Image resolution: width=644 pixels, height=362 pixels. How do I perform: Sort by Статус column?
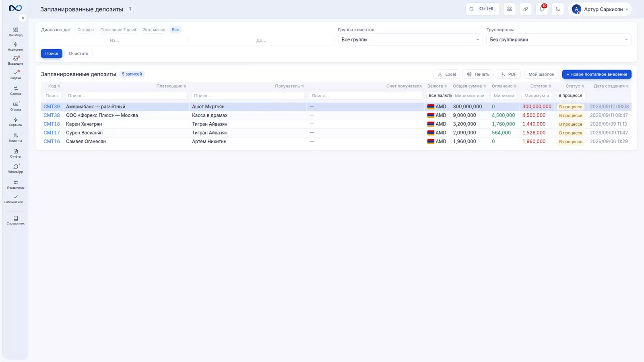pyautogui.click(x=575, y=86)
